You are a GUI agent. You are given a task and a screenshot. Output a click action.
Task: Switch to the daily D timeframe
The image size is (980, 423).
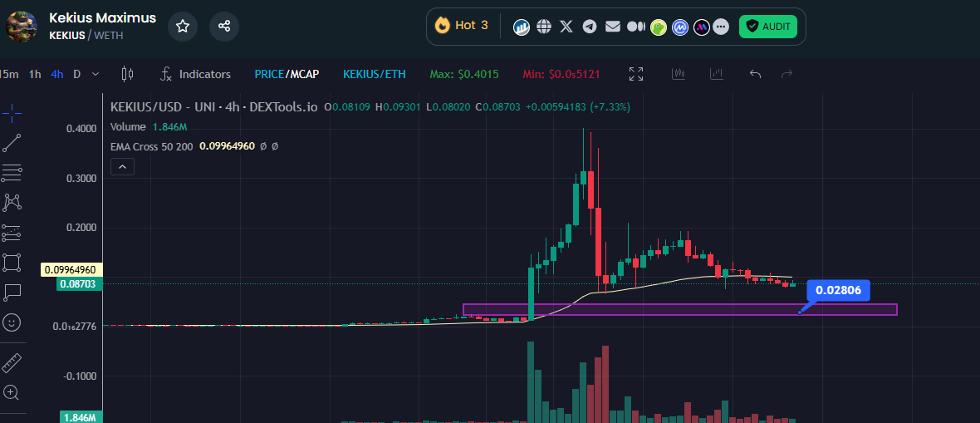point(77,74)
